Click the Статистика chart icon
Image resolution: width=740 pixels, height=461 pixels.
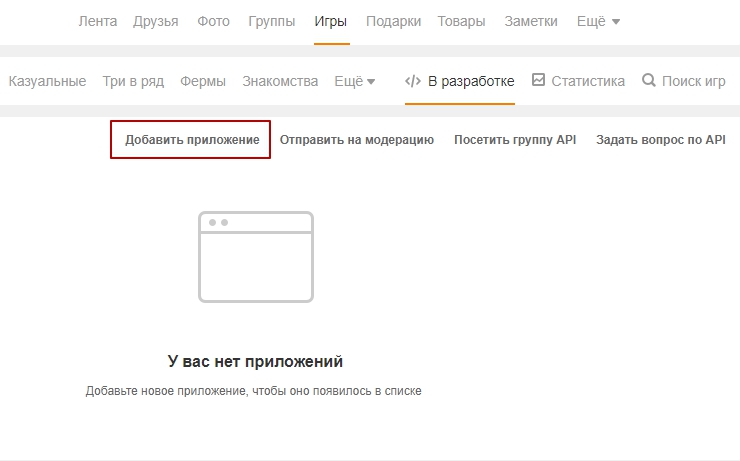pos(538,80)
